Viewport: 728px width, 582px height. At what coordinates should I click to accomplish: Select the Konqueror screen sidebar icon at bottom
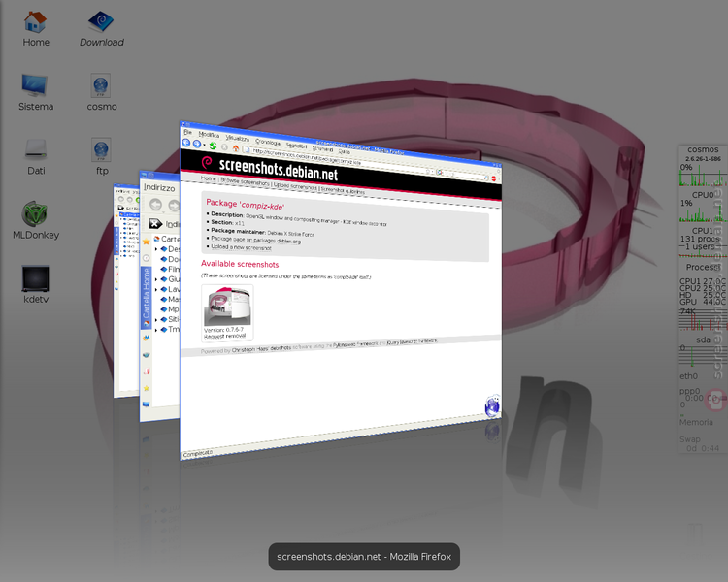(x=146, y=404)
